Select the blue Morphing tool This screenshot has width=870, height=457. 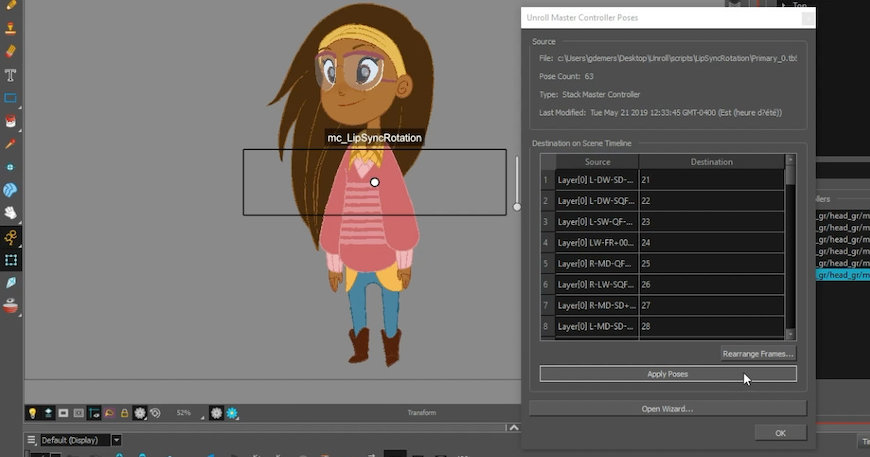tap(10, 190)
